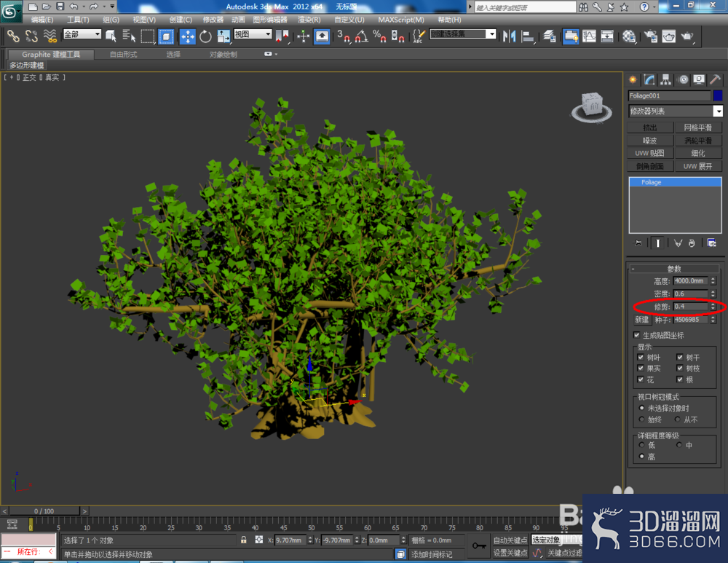This screenshot has height=563, width=728.
Task: Open the application menu logo button
Action: tap(10, 11)
